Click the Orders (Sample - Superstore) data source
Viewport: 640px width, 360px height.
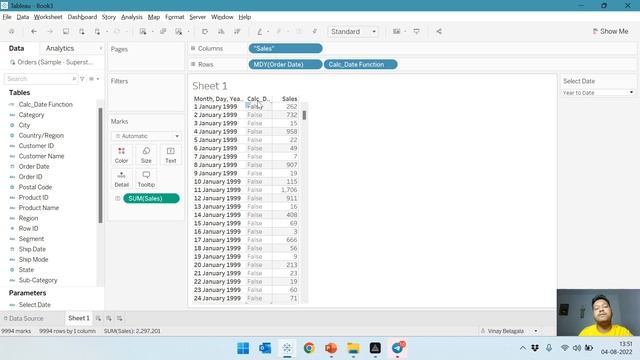pyautogui.click(x=51, y=62)
